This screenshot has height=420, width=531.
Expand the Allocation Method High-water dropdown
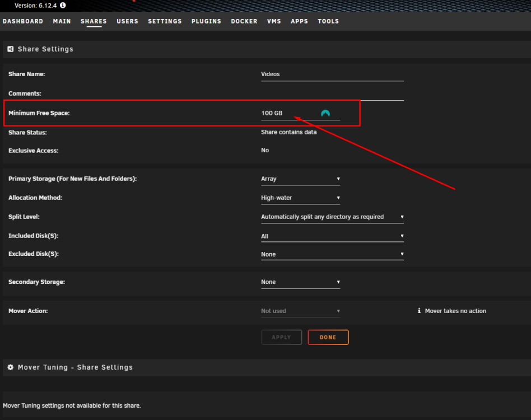click(x=300, y=198)
